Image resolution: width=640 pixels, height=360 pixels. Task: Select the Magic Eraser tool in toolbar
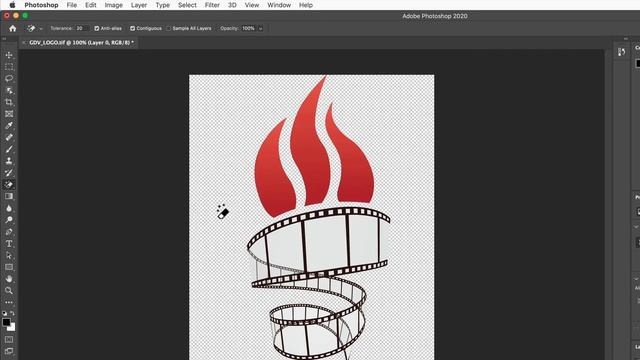coord(9,184)
